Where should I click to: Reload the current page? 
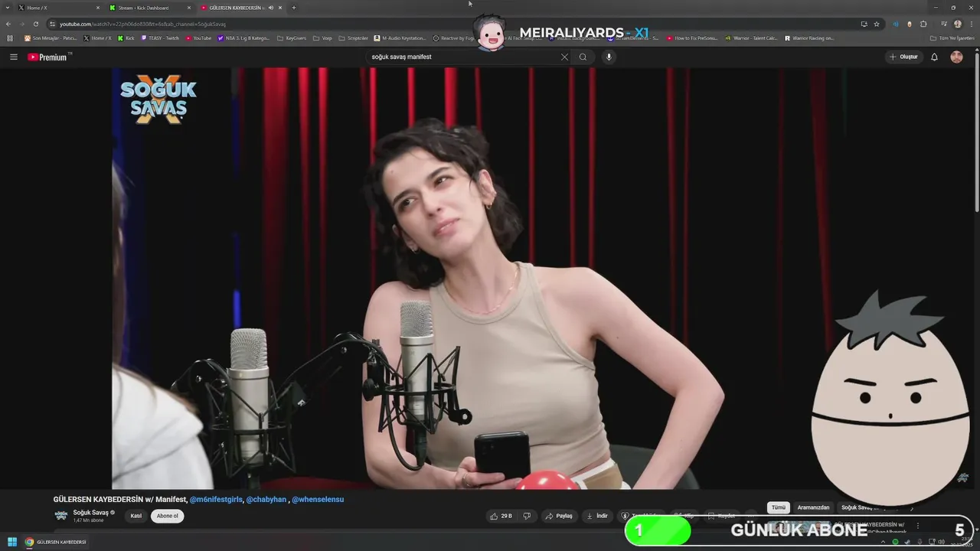[35, 24]
